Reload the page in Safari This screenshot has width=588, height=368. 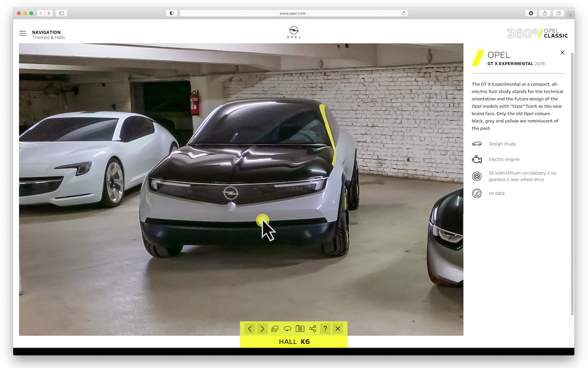pos(404,13)
